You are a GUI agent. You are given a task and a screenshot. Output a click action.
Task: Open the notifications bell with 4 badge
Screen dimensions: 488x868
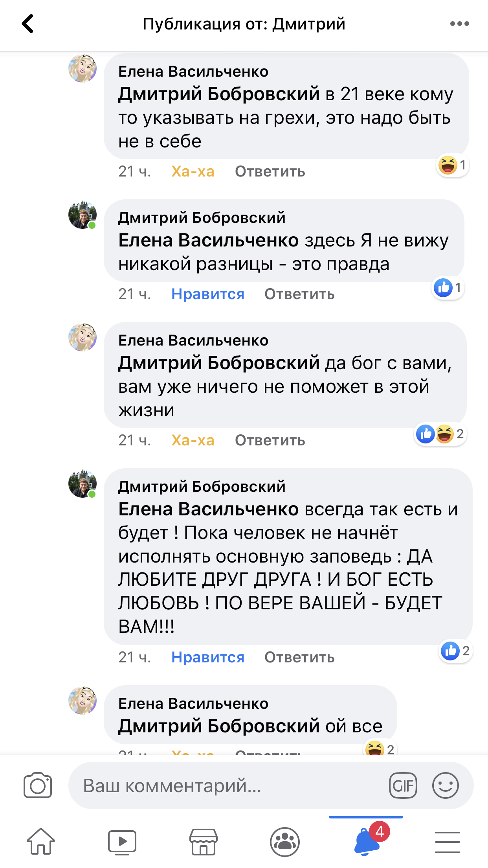367,842
